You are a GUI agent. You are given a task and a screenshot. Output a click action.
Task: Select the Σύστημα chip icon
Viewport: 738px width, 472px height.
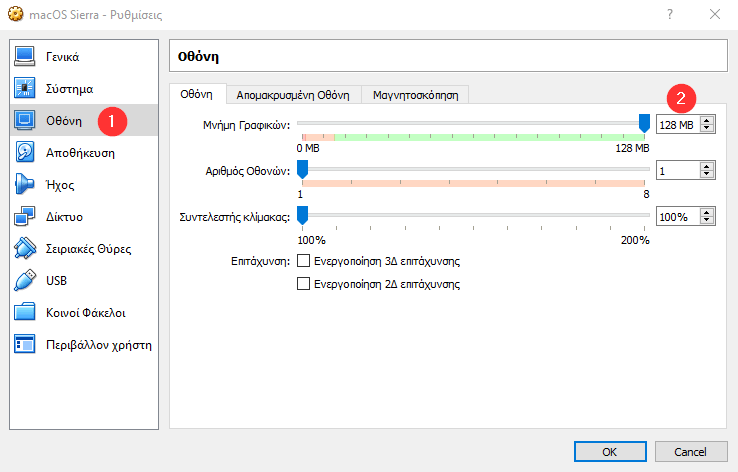[x=24, y=88]
